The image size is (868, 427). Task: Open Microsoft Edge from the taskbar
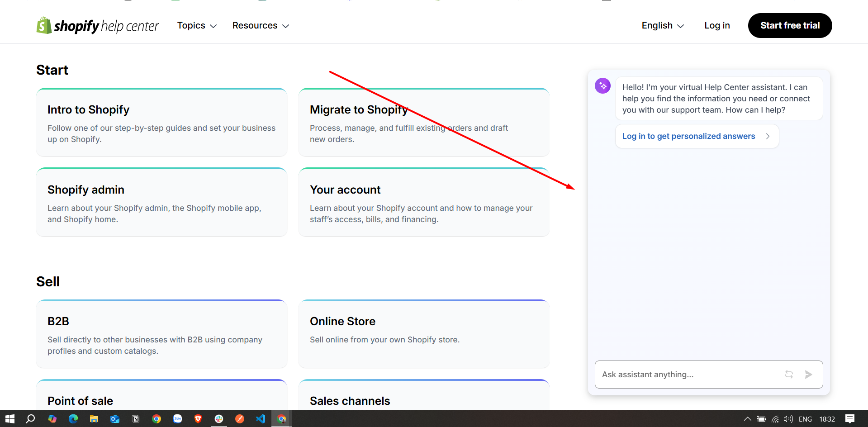[x=73, y=419]
